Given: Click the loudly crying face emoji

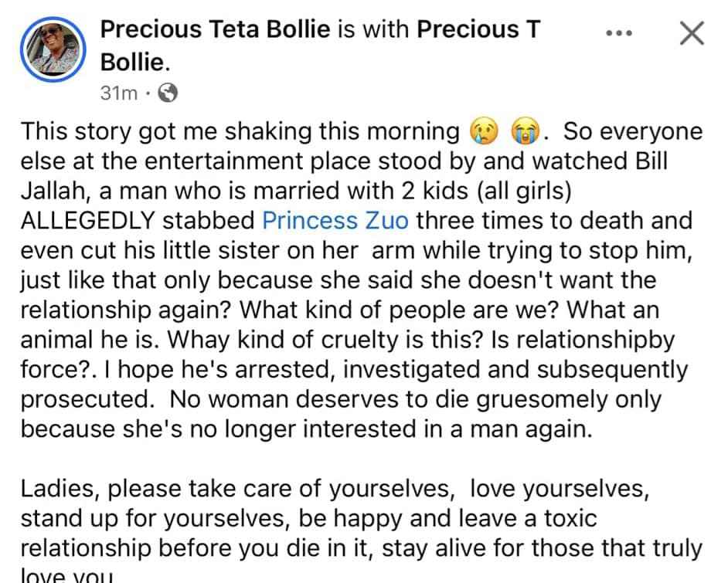Looking at the screenshot, I should pyautogui.click(x=525, y=132).
